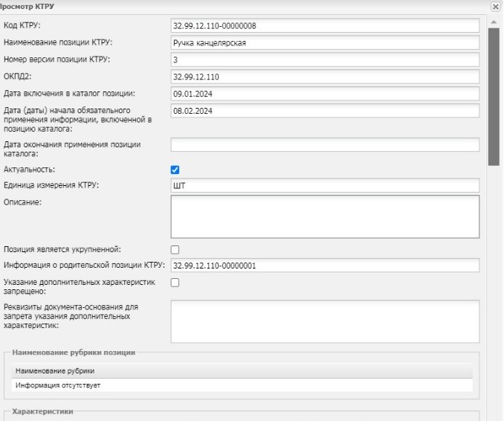Check Указание дополнительных характеристик запрещено
Screen dimensions: 504x421
click(175, 283)
